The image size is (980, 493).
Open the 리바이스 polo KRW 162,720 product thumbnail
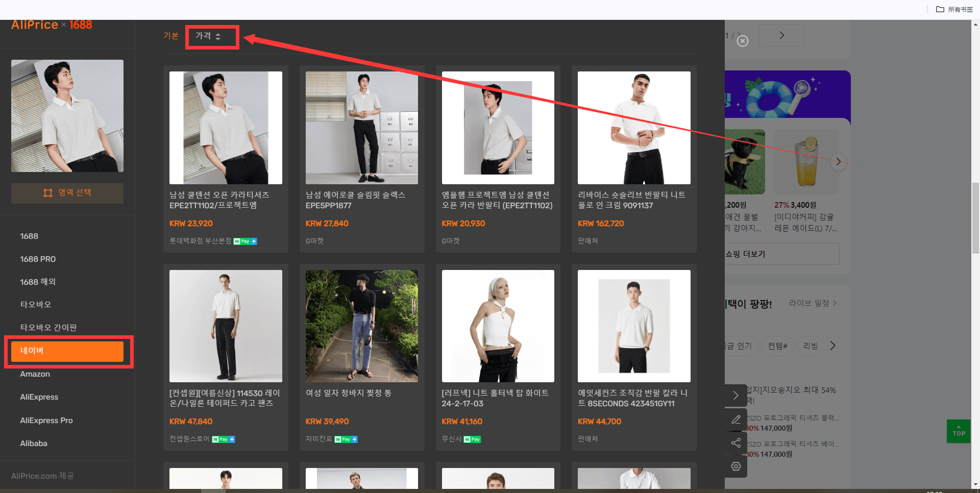[x=634, y=128]
